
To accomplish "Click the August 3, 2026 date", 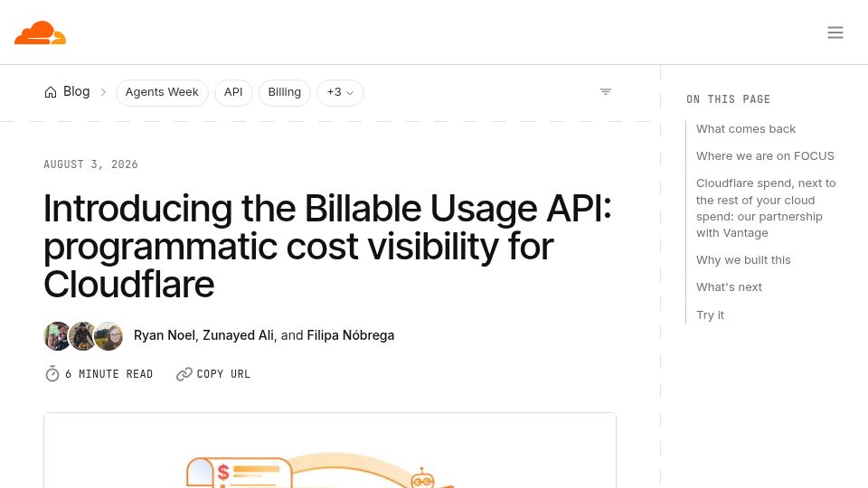I will point(90,164).
